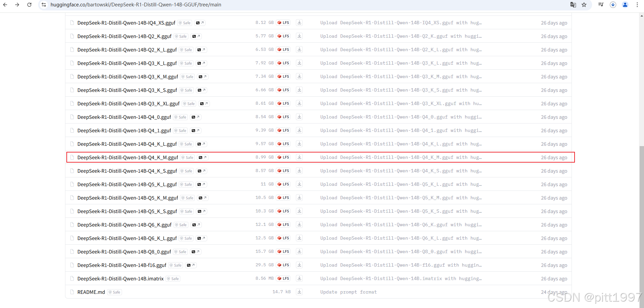Download the Q8_0.gguf file
The width and height of the screenshot is (644, 308).
pos(299,251)
